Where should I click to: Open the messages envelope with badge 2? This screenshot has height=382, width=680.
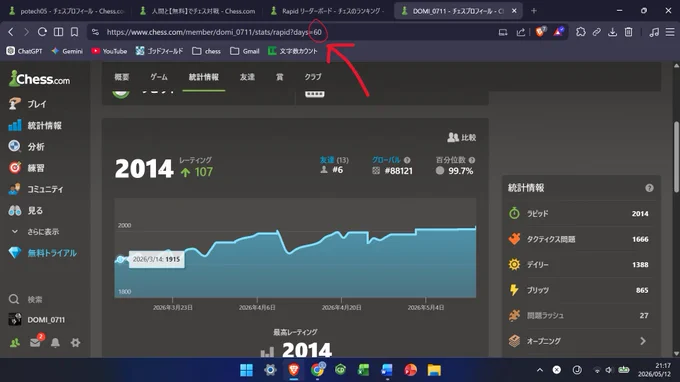(x=36, y=342)
